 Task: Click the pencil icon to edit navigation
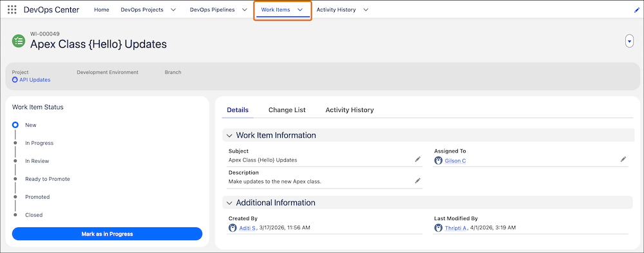click(x=637, y=10)
